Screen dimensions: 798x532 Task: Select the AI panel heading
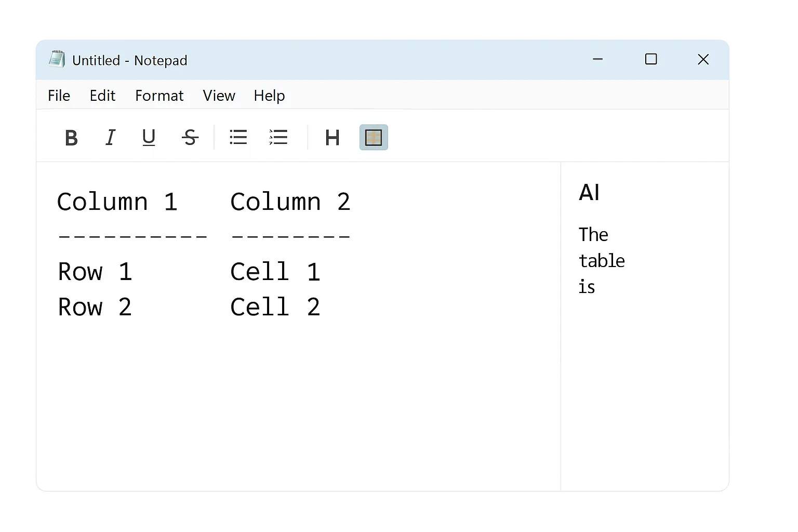coord(589,193)
